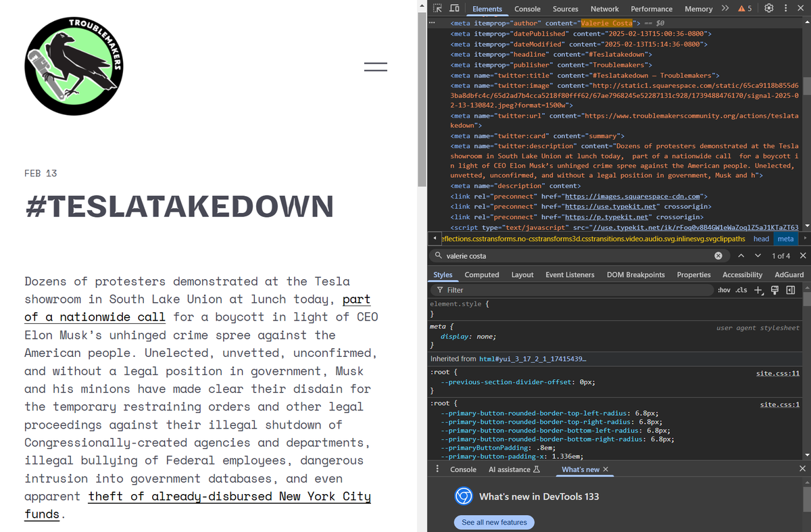Expand the ellipsis beside selected meta node
The image size is (811, 532).
[x=431, y=23]
